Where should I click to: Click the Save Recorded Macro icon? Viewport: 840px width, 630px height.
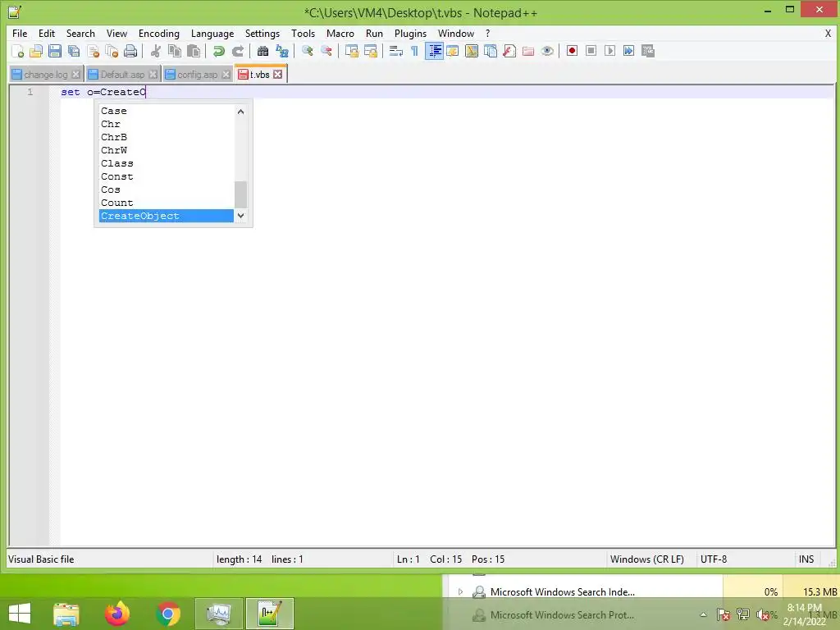tap(648, 51)
